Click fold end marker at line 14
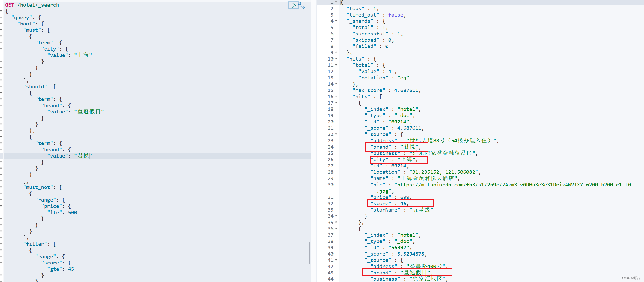Viewport: 644px width, 282px height. point(336,84)
